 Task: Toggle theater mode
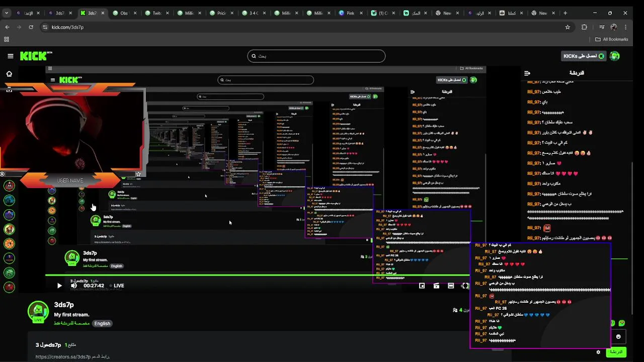tap(451, 286)
